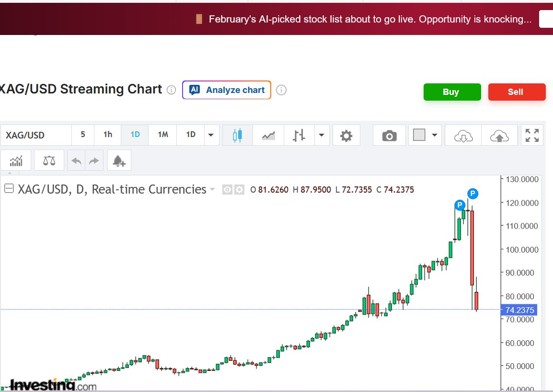Take a chart snapshot with camera icon

pos(390,136)
